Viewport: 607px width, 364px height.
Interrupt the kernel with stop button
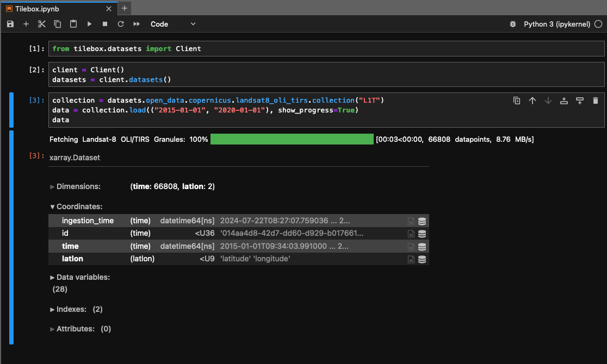pos(105,24)
